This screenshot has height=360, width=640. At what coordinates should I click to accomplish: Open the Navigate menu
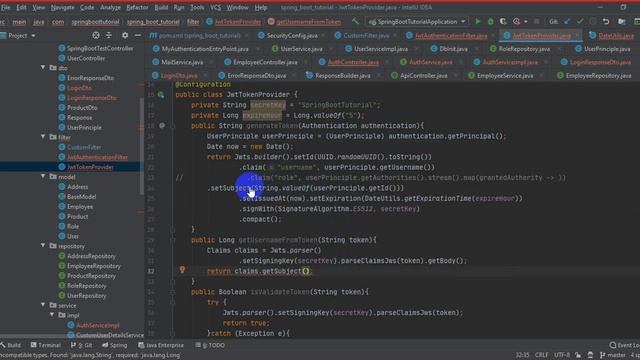pos(62,7)
